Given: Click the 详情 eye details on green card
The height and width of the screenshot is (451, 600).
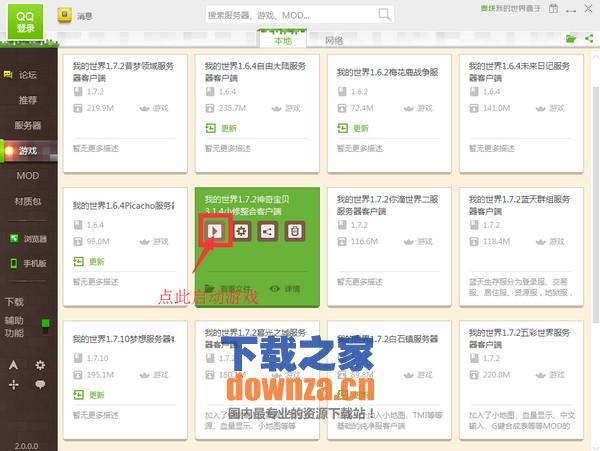Looking at the screenshot, I should coord(285,288).
